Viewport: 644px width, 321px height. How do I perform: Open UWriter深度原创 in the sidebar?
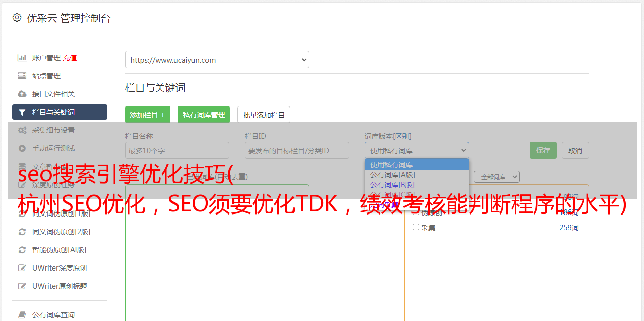[60, 268]
